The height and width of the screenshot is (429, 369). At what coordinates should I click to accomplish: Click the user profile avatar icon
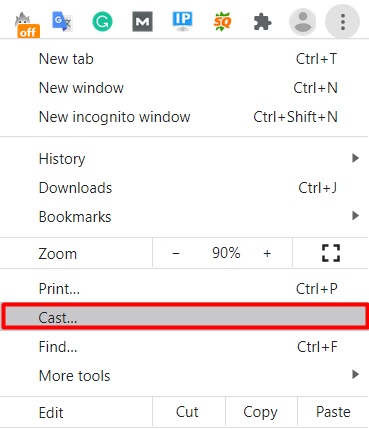coord(302,22)
